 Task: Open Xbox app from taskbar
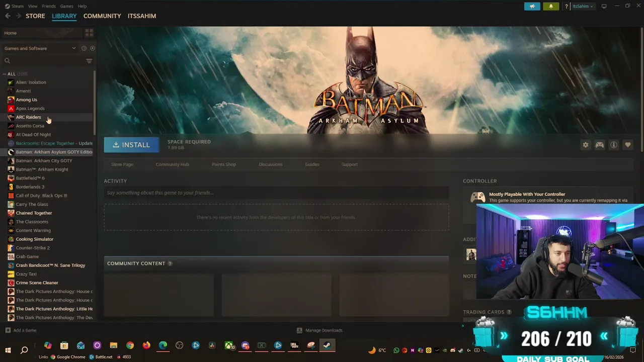point(229,345)
